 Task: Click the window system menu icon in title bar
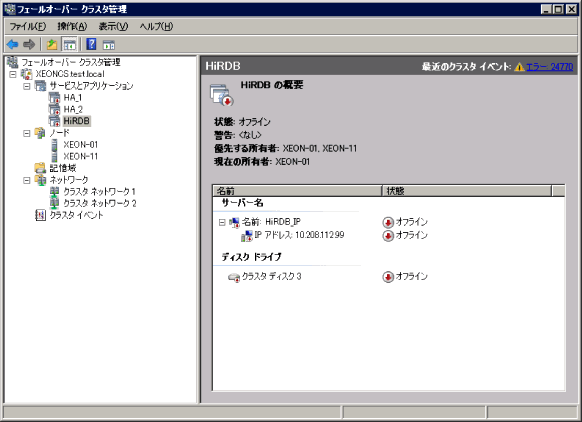pyautogui.click(x=10, y=9)
